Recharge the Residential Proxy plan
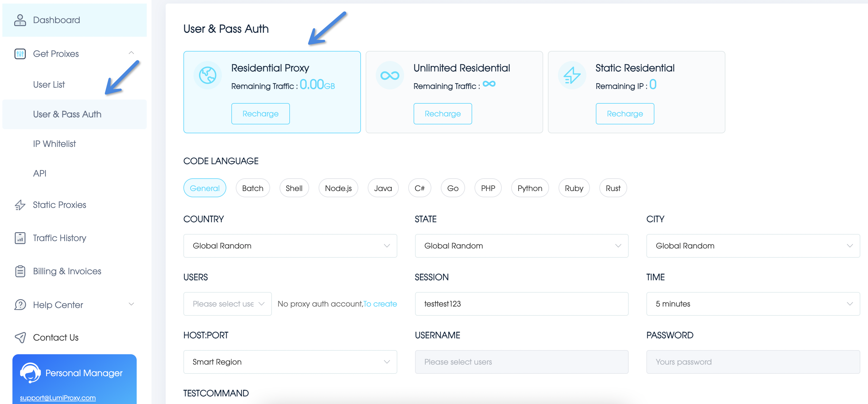Image resolution: width=868 pixels, height=404 pixels. pyautogui.click(x=260, y=114)
